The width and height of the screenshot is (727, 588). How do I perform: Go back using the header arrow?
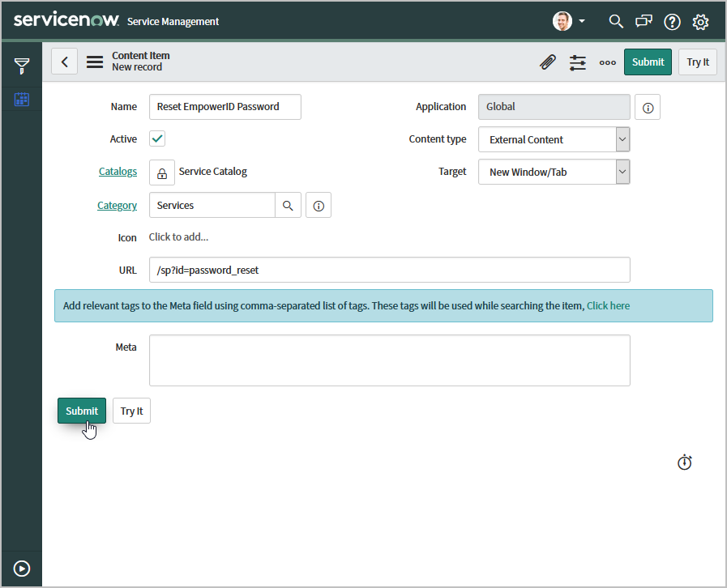65,62
